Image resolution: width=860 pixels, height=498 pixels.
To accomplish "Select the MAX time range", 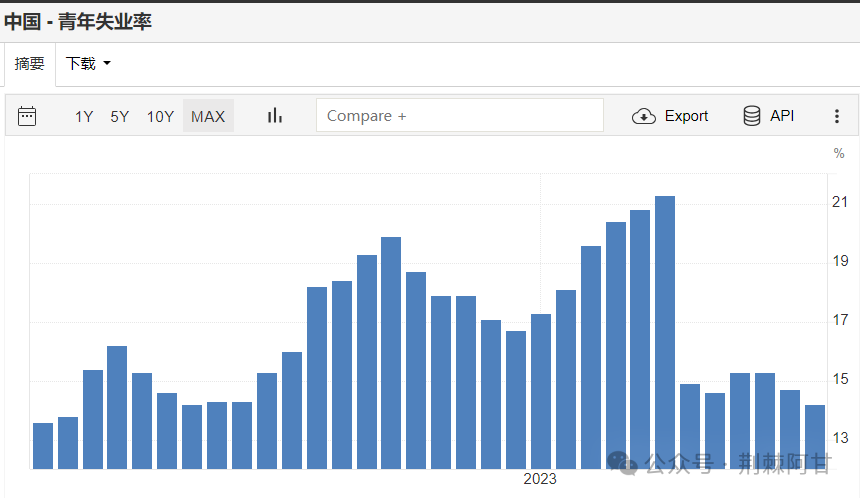I will point(208,116).
